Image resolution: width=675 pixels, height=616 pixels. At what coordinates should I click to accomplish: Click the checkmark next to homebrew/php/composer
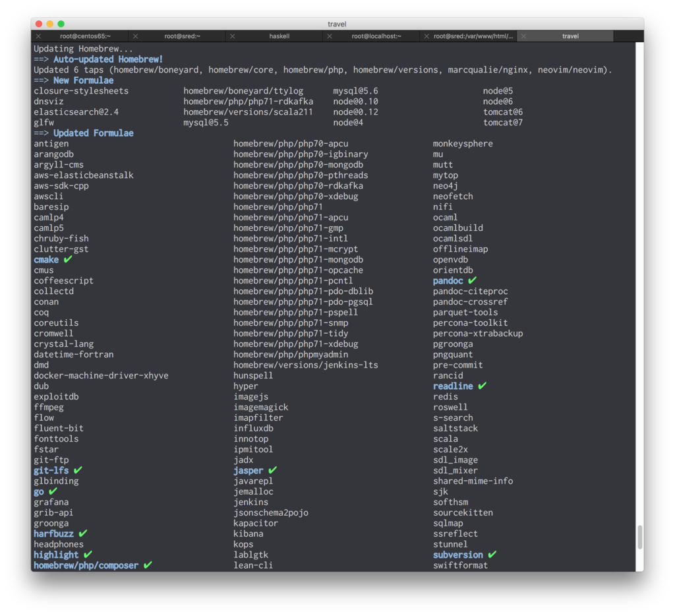[x=148, y=565]
